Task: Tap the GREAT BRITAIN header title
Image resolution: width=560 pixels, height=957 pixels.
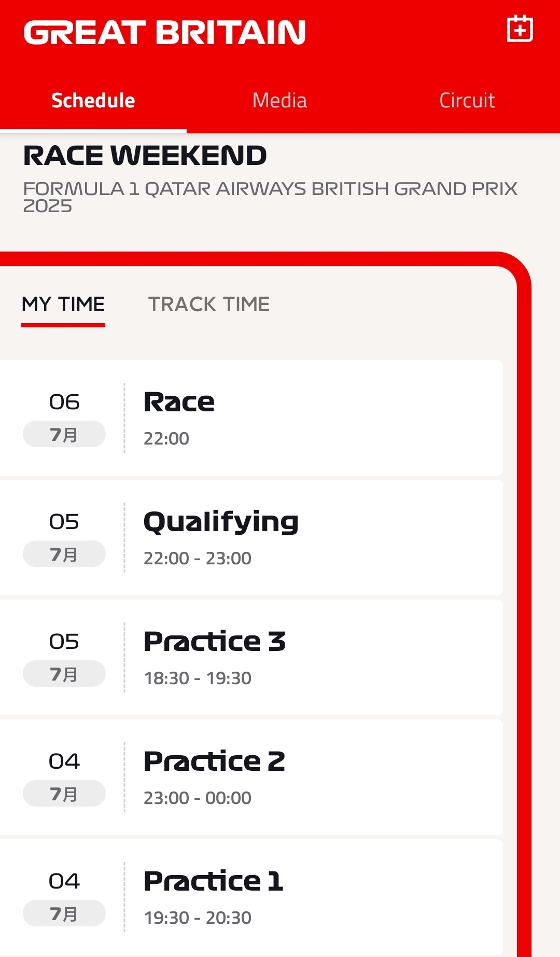Action: (x=165, y=32)
